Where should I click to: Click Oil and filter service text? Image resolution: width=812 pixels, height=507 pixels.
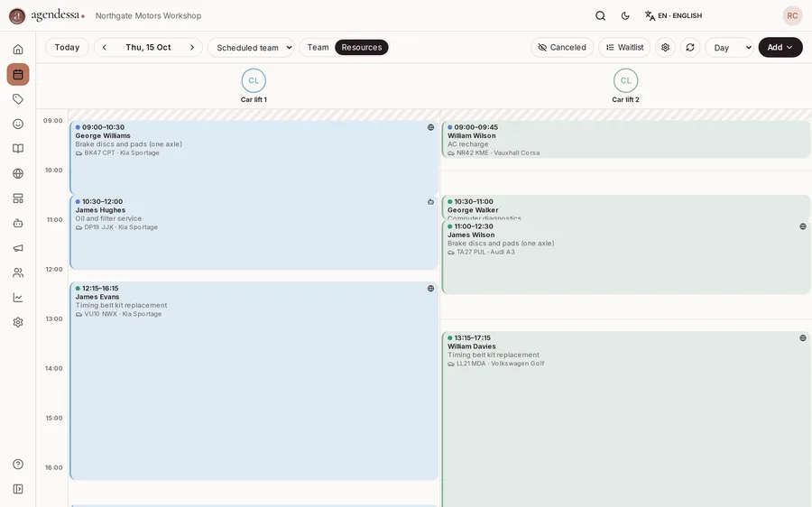108,218
